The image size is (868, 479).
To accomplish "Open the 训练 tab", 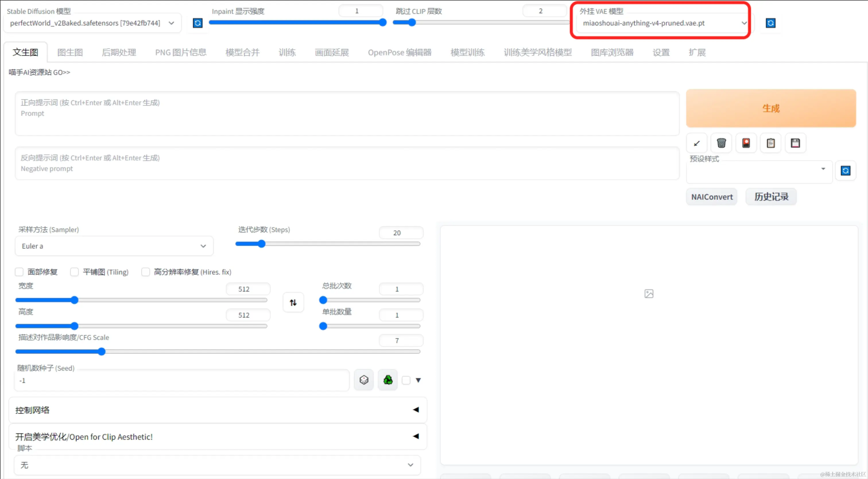I will 287,52.
